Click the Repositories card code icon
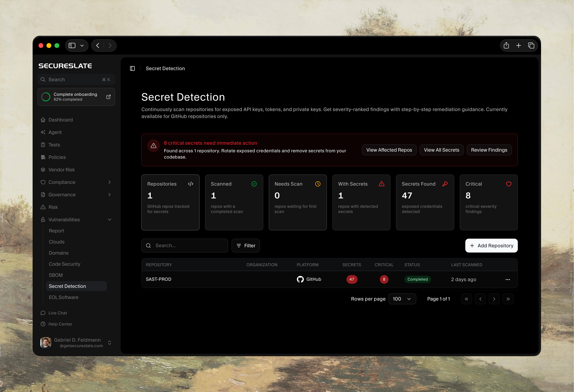Viewport: 574px width, 392px height. click(191, 184)
